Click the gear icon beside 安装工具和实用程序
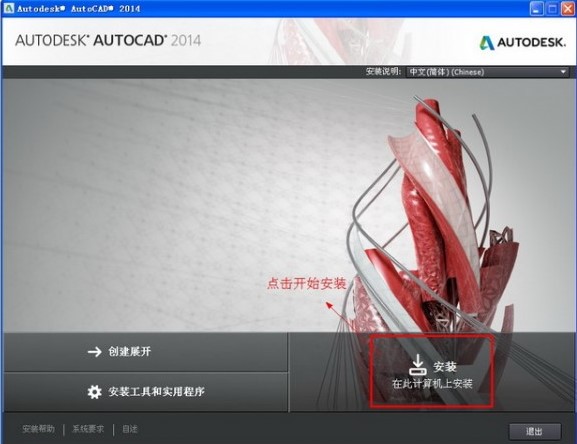This screenshot has width=577, height=444. coord(95,392)
